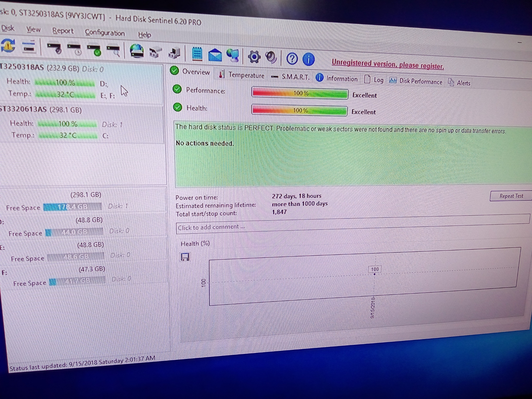Click the 44.0 GB free space bar

(x=74, y=232)
